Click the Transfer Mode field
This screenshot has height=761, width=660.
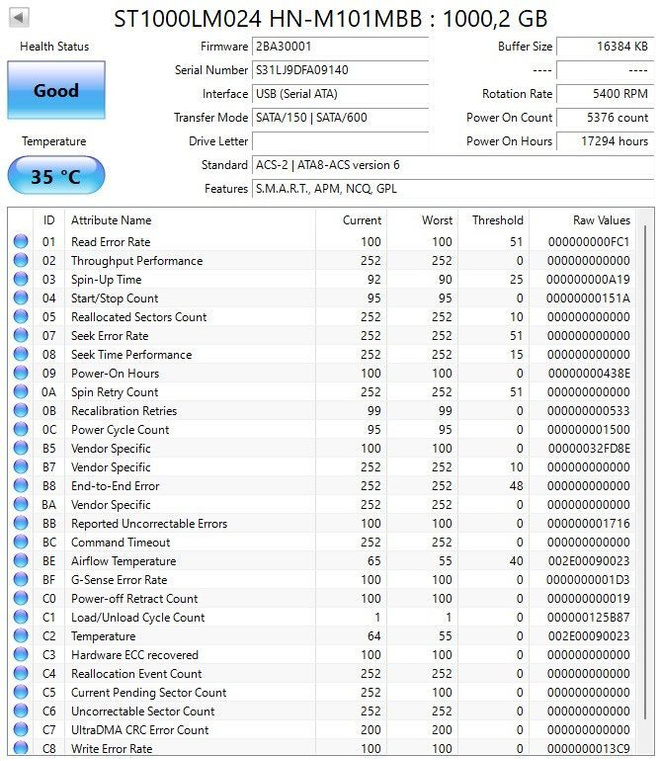pyautogui.click(x=340, y=117)
